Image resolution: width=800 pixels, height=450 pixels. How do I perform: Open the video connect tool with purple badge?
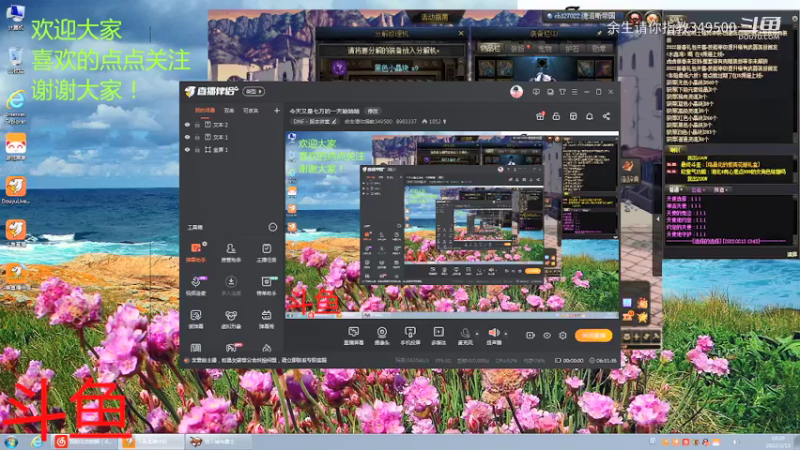point(196,286)
